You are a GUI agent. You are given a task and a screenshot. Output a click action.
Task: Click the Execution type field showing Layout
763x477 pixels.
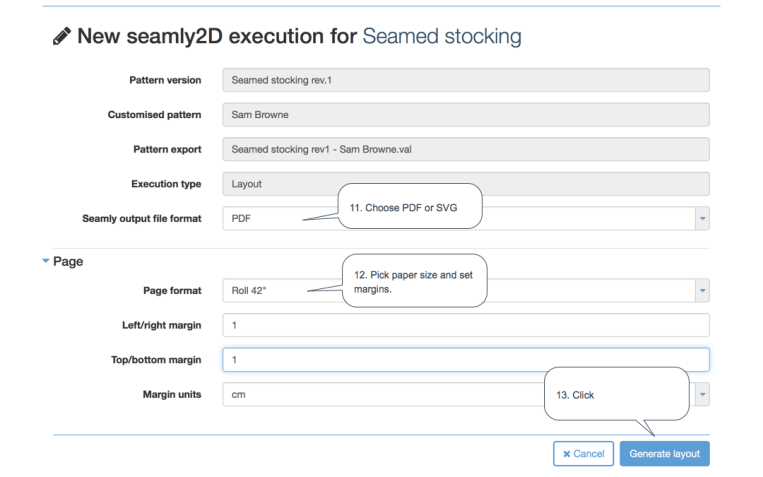click(x=465, y=184)
